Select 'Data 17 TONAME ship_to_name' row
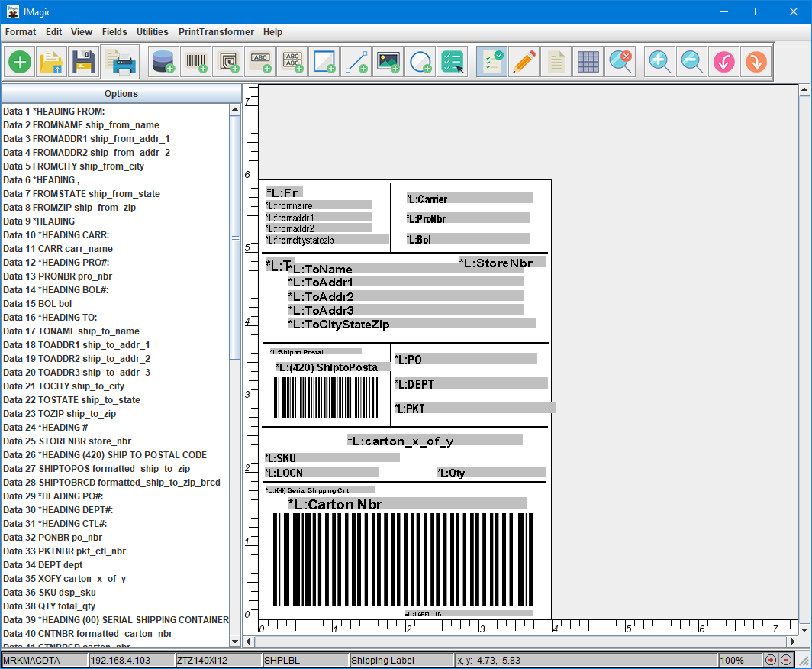Viewport: 812px width, 669px height. point(115,331)
